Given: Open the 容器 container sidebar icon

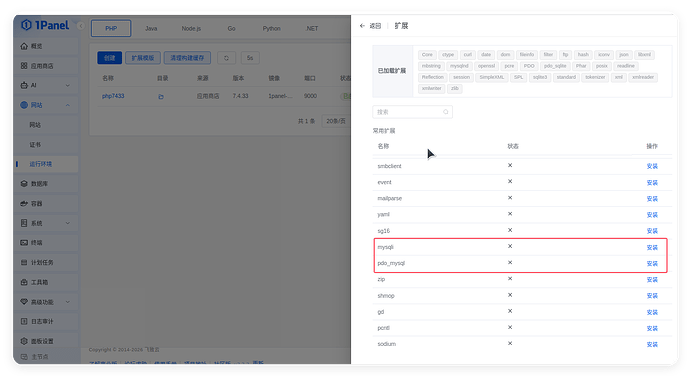Looking at the screenshot, I should (x=24, y=203).
